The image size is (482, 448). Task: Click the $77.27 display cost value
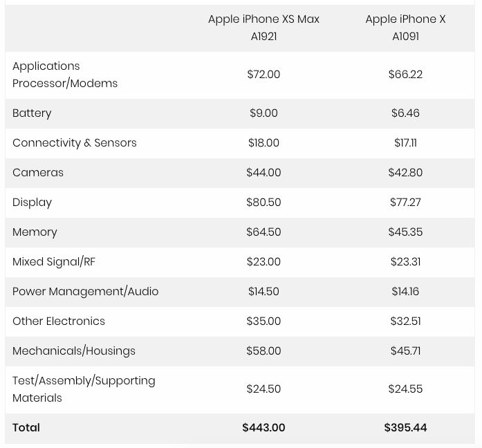tap(405, 202)
